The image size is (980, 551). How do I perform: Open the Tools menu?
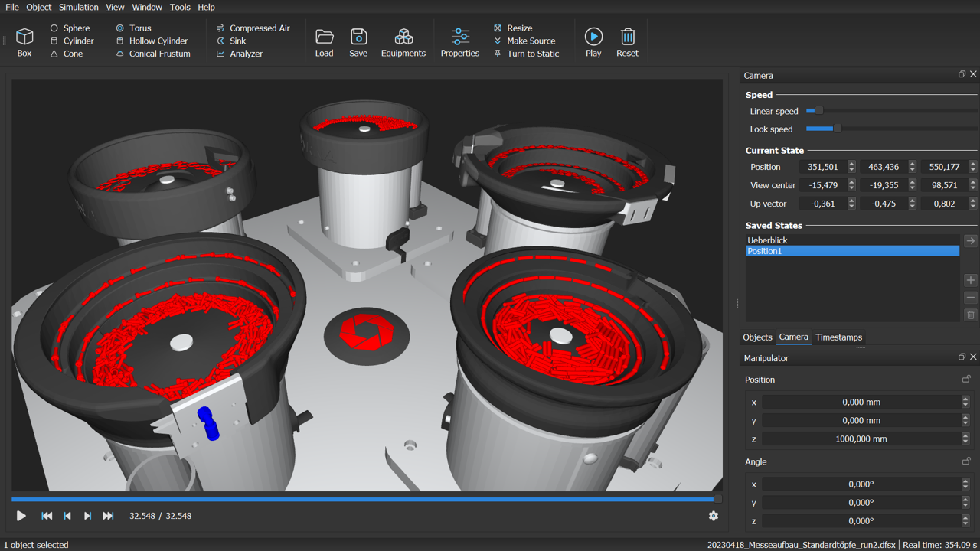(180, 7)
